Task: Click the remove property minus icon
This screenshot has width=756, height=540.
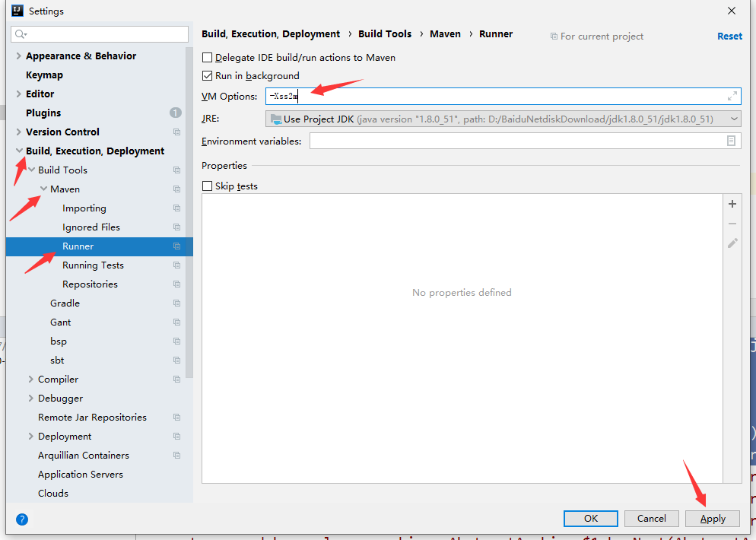Action: [732, 223]
